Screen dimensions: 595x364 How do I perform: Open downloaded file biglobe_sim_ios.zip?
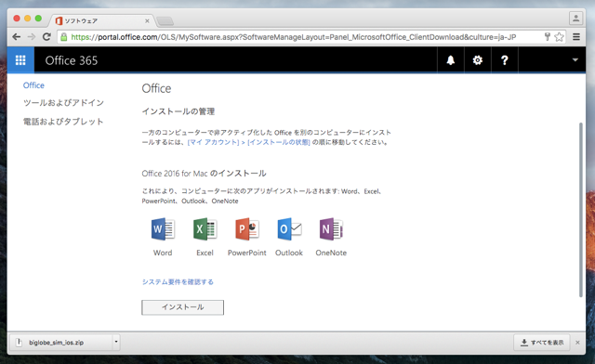click(59, 343)
